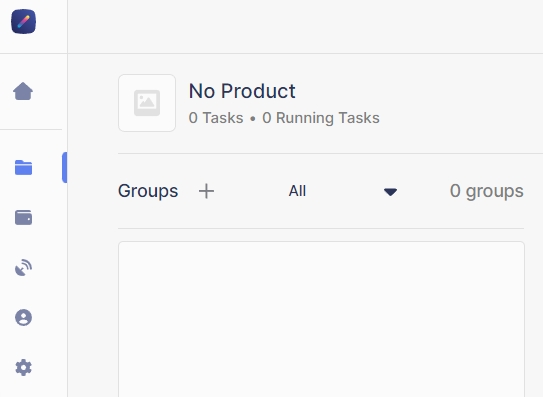Open the wallet icon in the sidebar
This screenshot has height=397, width=543.
point(24,218)
